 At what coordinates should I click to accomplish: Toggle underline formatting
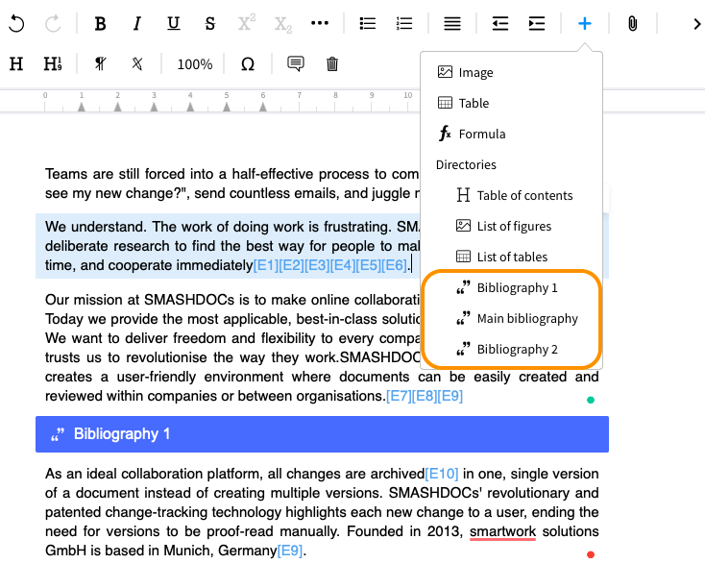174,23
